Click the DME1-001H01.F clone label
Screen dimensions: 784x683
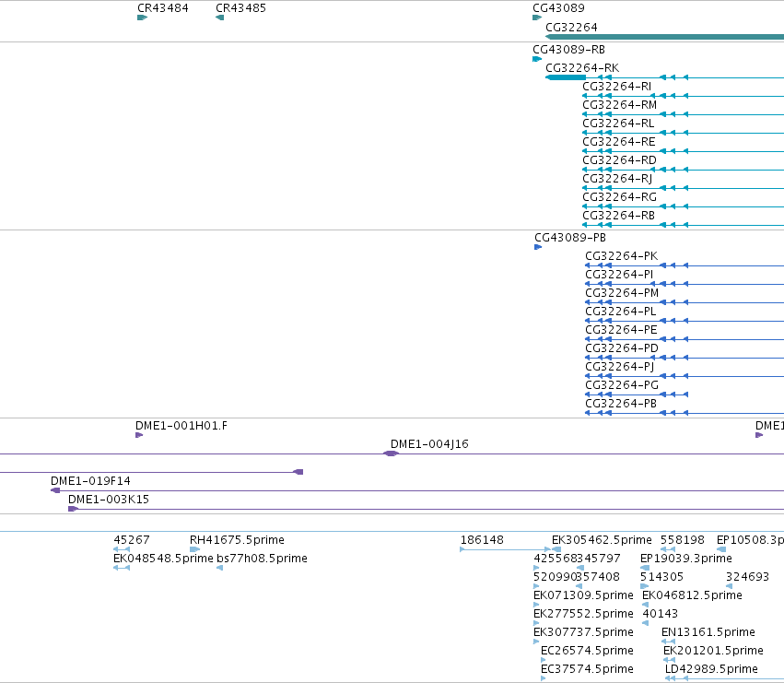(181, 426)
